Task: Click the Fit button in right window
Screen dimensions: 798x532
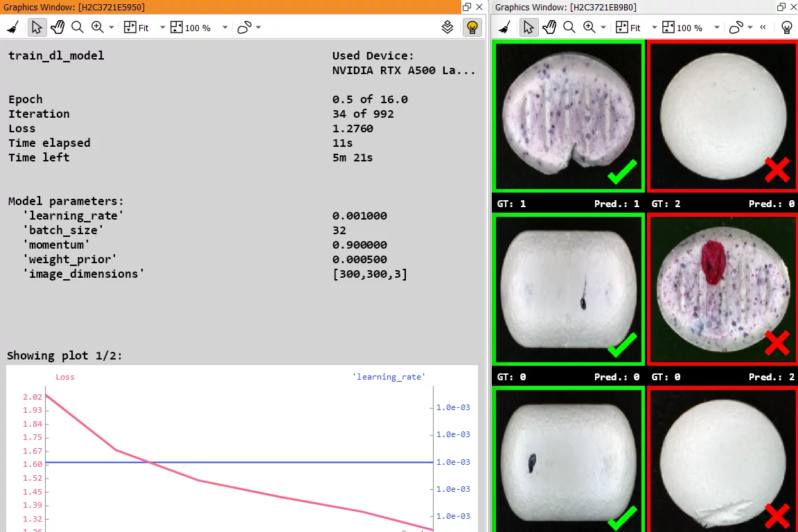Action: pos(628,28)
